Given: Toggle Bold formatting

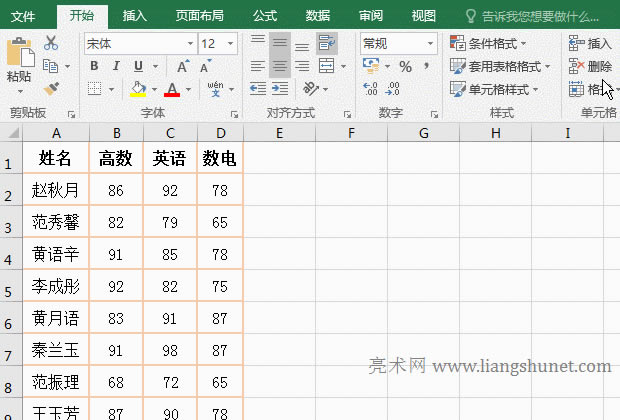Looking at the screenshot, I should click(x=93, y=66).
